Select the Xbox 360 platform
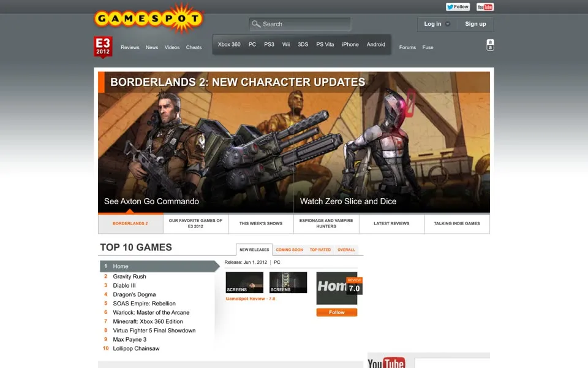Viewport: 588px width, 368px height. [x=229, y=44]
